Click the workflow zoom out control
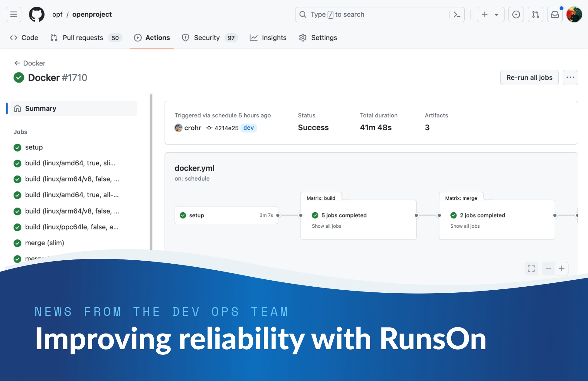This screenshot has width=588, height=381. click(549, 268)
